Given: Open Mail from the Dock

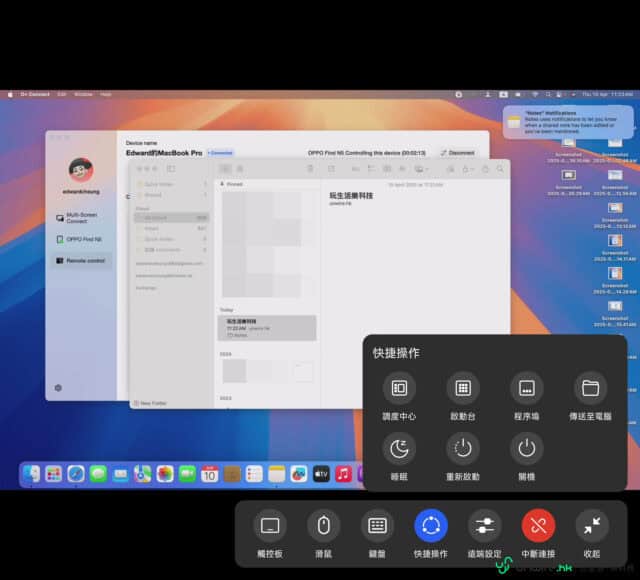Looking at the screenshot, I should [x=120, y=474].
